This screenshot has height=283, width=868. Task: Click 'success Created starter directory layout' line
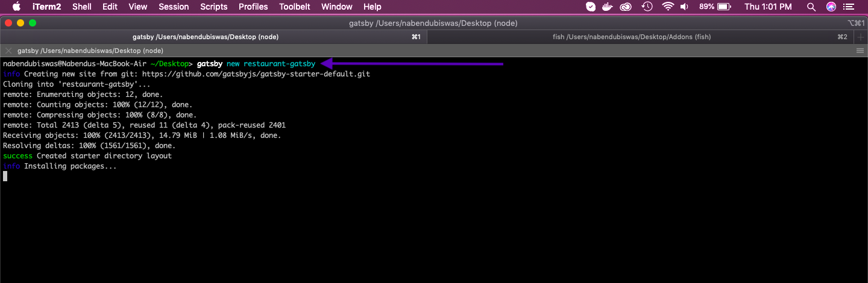coord(87,156)
